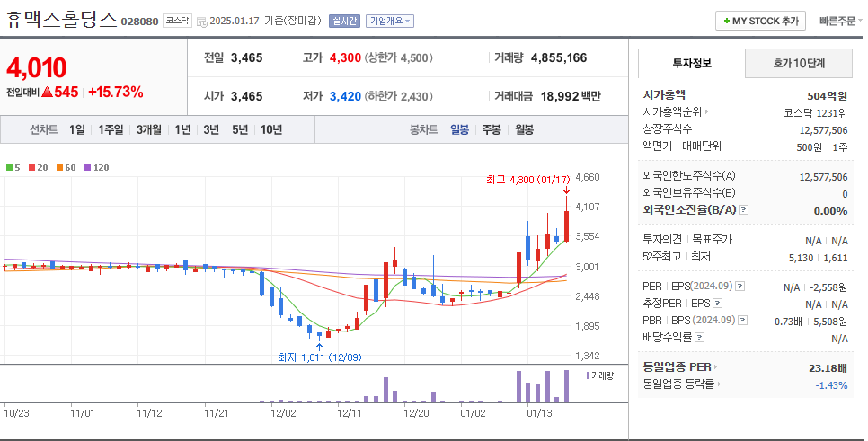Image resolution: width=868 pixels, height=441 pixels.
Task: Open the 동일업종 PER link
Action: click(x=678, y=366)
